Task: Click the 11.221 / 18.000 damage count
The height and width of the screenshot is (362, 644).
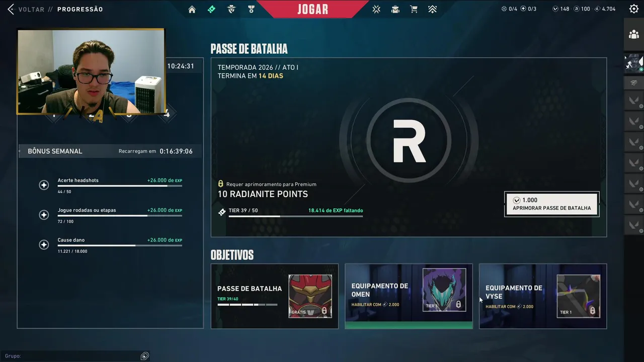Action: click(x=72, y=251)
